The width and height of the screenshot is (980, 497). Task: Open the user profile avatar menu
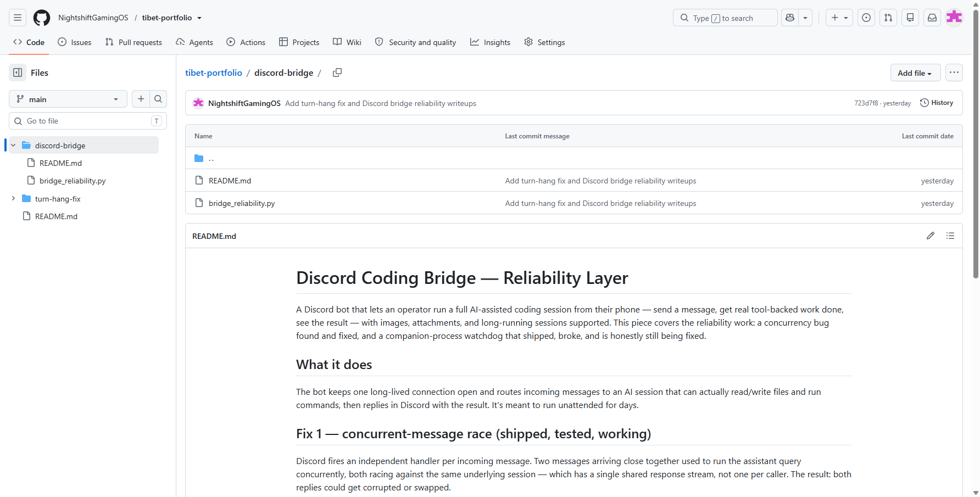954,18
